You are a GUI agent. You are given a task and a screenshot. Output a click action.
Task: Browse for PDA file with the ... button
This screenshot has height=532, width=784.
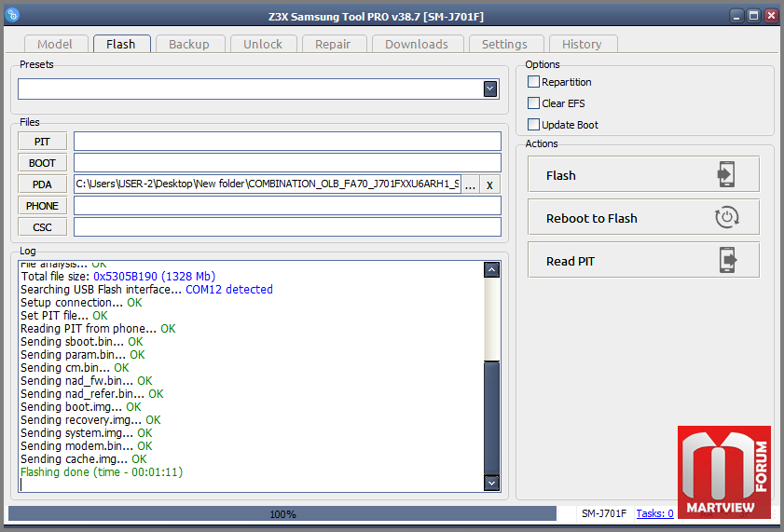pos(470,184)
